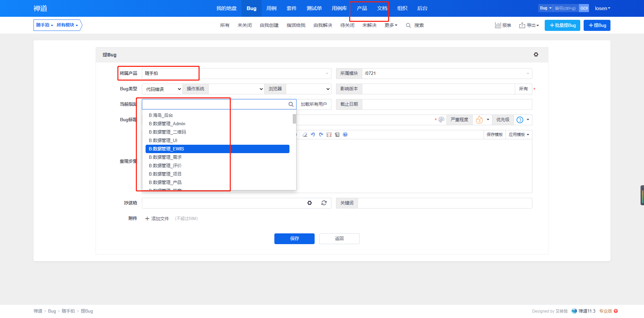Toggle fullscreen editor with red arrows icon
The image size is (644, 318).
click(x=329, y=135)
